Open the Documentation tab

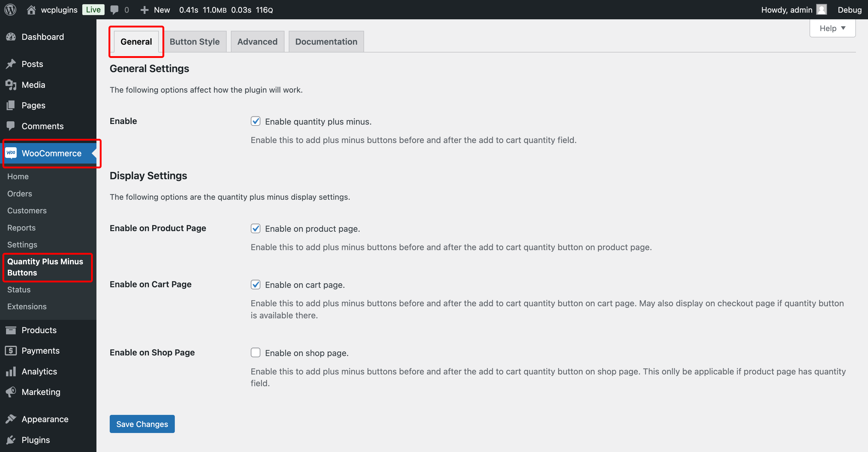click(326, 41)
